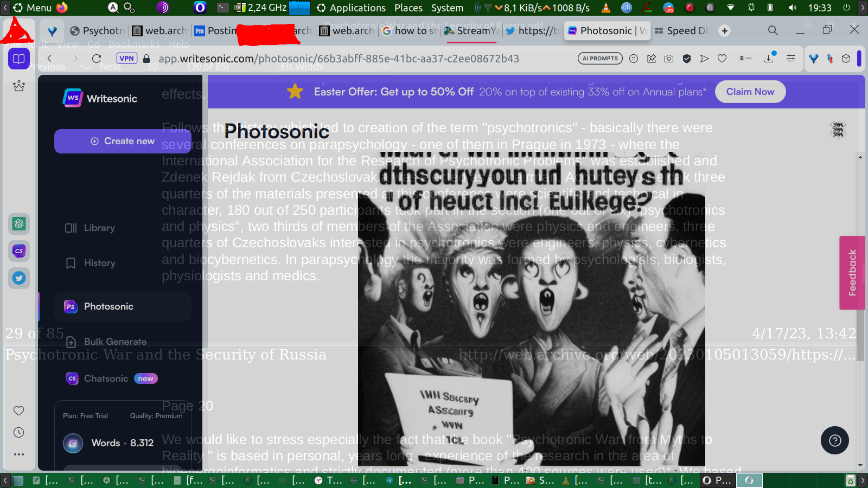
Task: Click the Claim Now offer button
Action: point(750,92)
